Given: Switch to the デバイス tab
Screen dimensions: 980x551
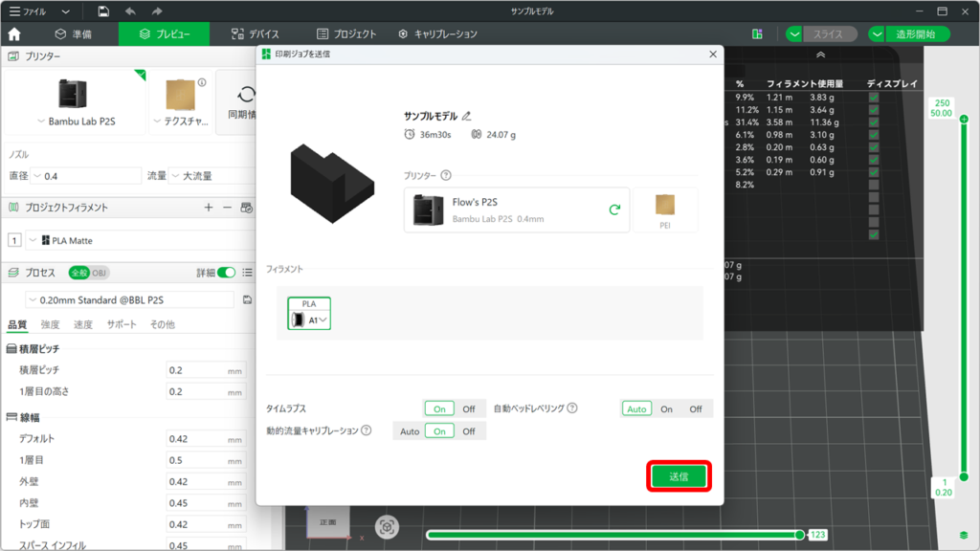Looking at the screenshot, I should coord(256,34).
